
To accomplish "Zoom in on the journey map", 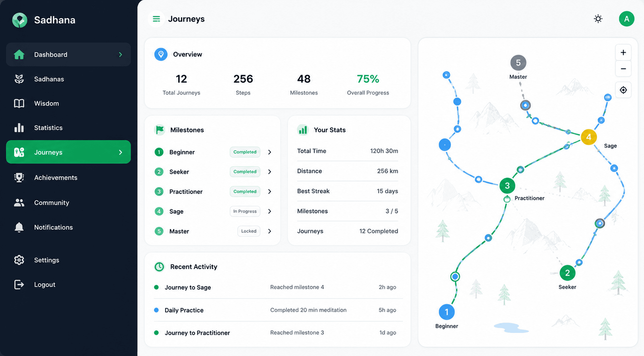I will (623, 53).
